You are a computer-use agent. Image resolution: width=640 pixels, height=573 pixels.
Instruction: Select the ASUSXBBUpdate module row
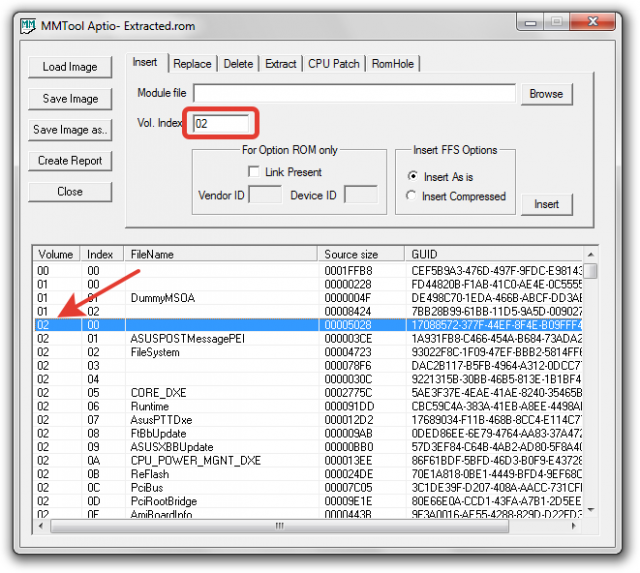(308, 447)
